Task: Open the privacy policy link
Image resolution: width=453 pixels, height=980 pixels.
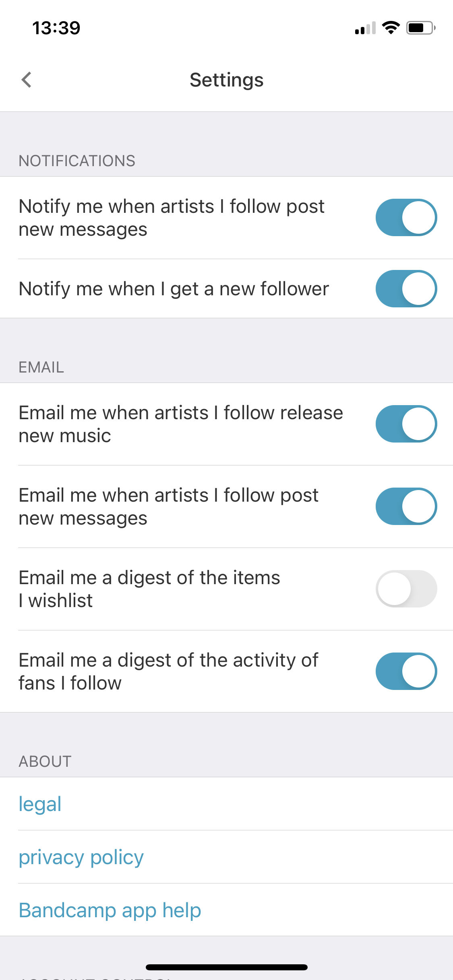Action: pyautogui.click(x=81, y=857)
